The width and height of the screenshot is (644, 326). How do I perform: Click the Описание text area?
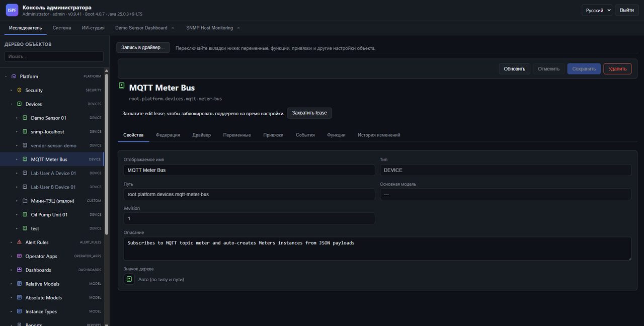coord(377,249)
